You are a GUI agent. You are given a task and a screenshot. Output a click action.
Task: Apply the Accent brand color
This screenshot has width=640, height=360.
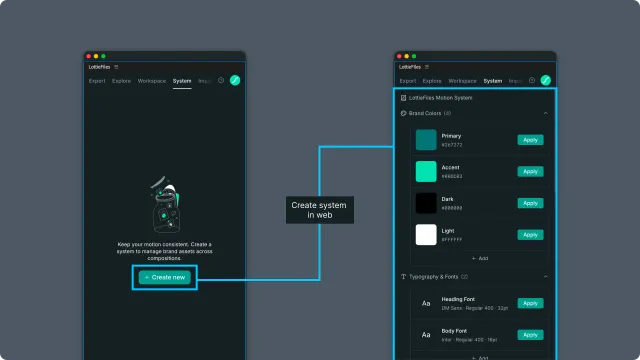(531, 171)
